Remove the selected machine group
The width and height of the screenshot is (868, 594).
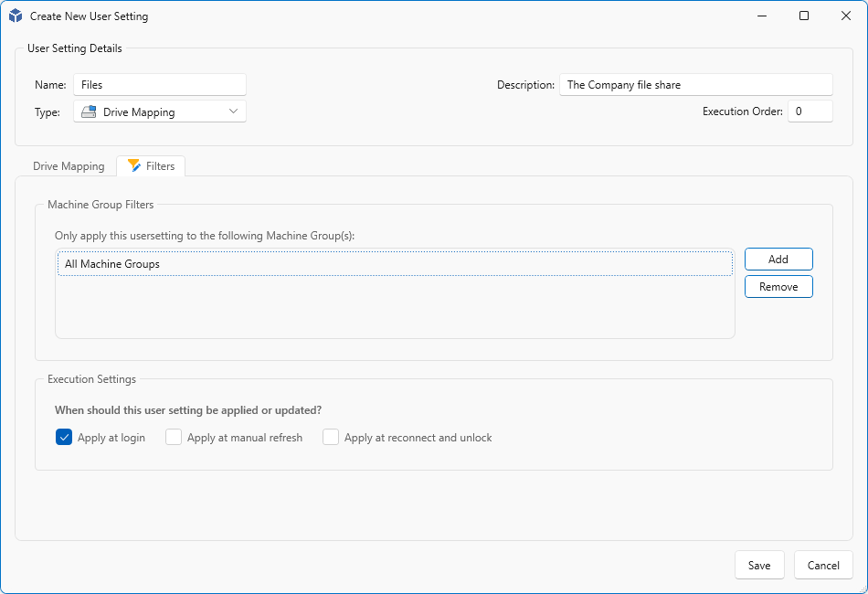(778, 286)
